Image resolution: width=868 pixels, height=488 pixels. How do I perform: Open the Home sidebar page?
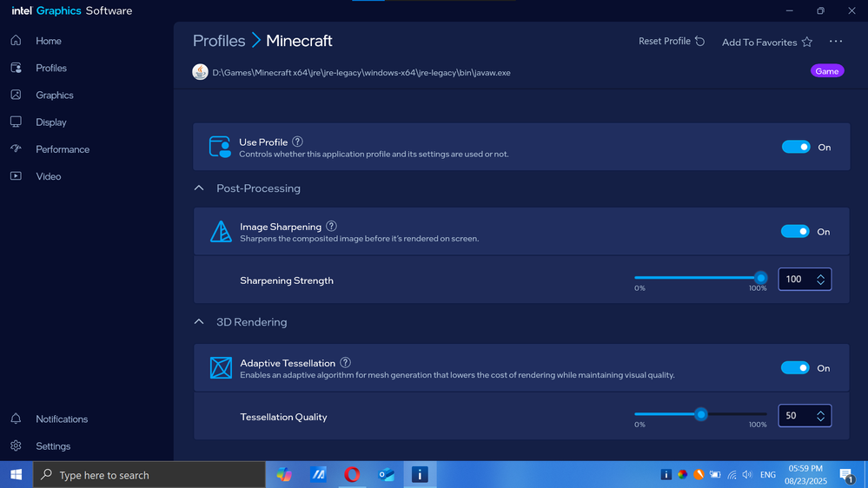click(48, 41)
